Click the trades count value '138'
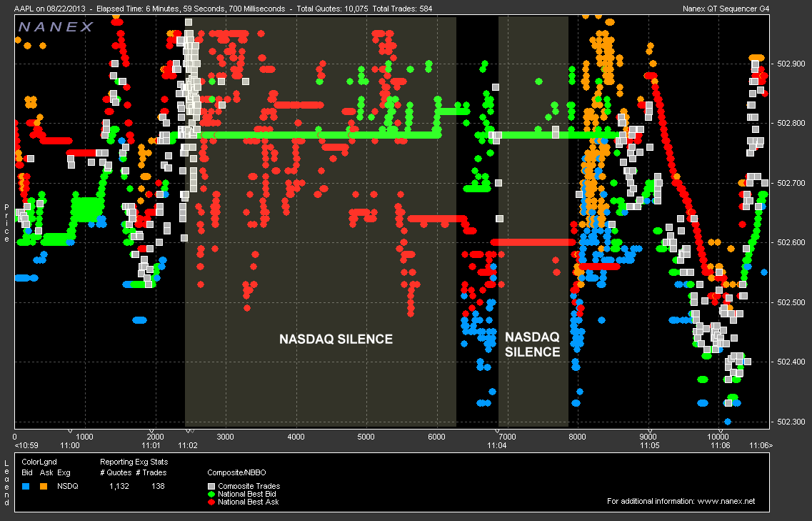Screen dimensions: 812x521 (158, 486)
